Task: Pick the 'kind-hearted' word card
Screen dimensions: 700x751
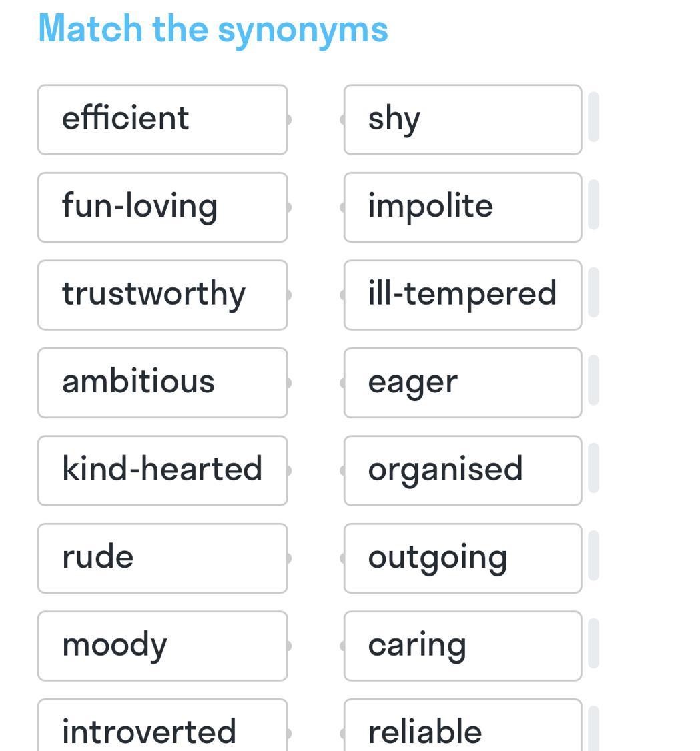Action: 162,470
